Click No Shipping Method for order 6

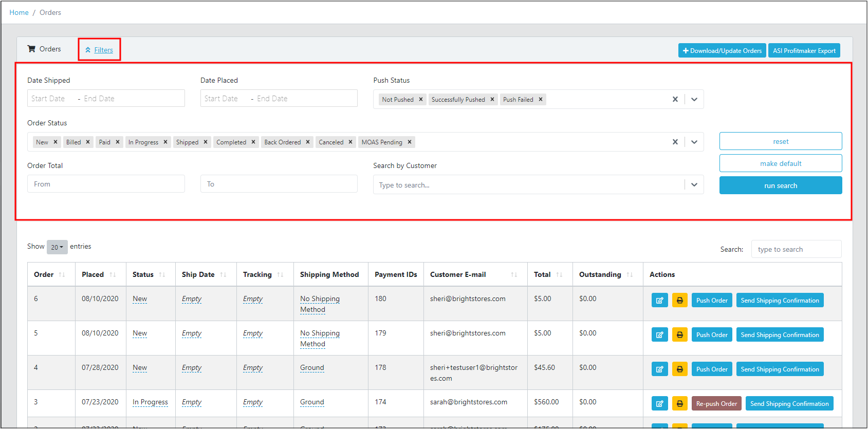[x=320, y=304]
